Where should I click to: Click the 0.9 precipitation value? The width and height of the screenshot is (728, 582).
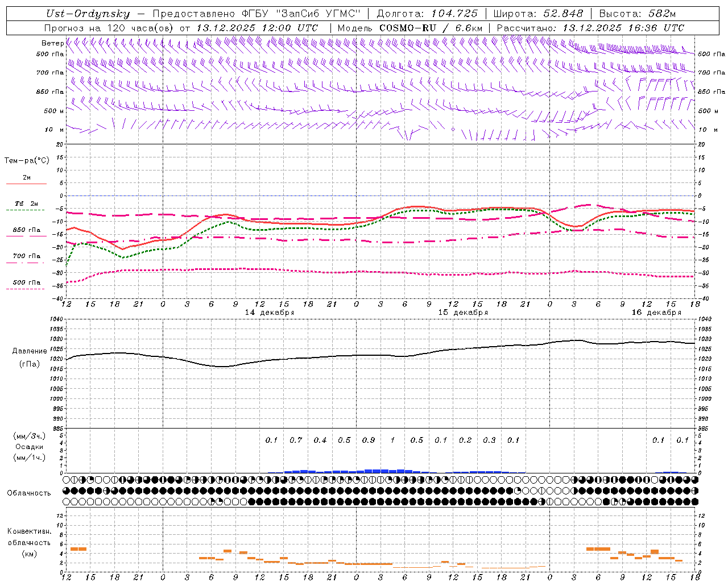(x=369, y=440)
